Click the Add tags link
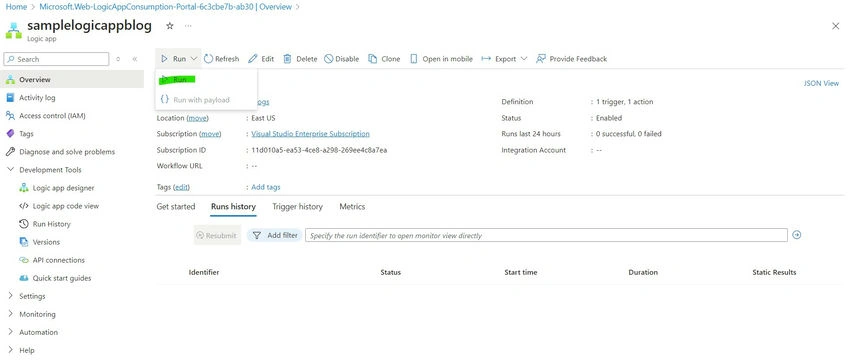The width and height of the screenshot is (850, 360). pyautogui.click(x=266, y=187)
